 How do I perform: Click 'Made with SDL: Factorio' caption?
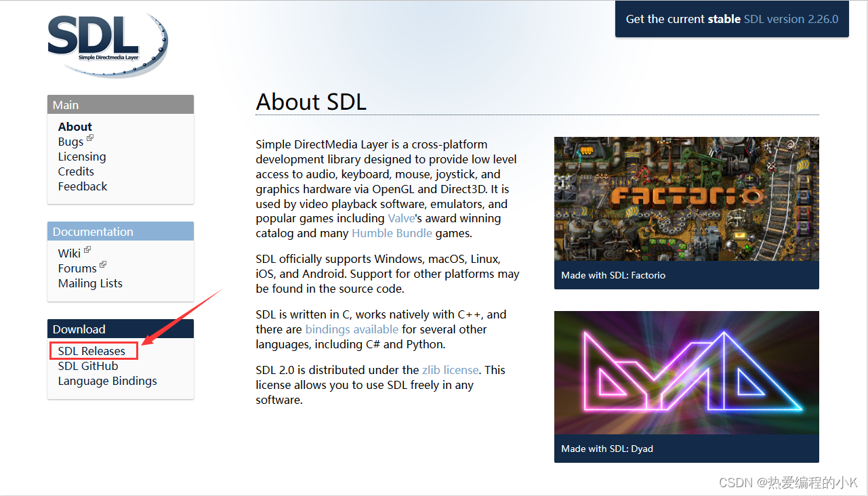[613, 276]
